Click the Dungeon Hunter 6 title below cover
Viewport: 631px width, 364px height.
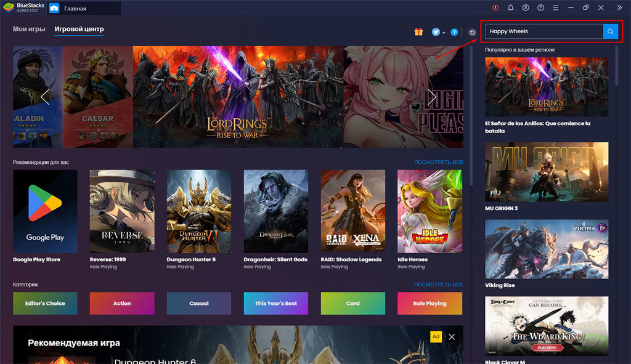tap(191, 259)
